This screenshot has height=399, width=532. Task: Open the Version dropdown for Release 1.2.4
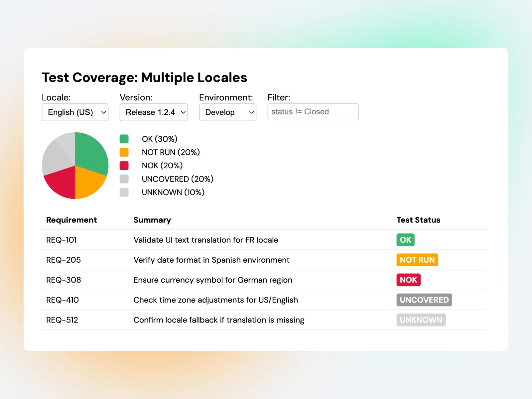[x=153, y=112]
